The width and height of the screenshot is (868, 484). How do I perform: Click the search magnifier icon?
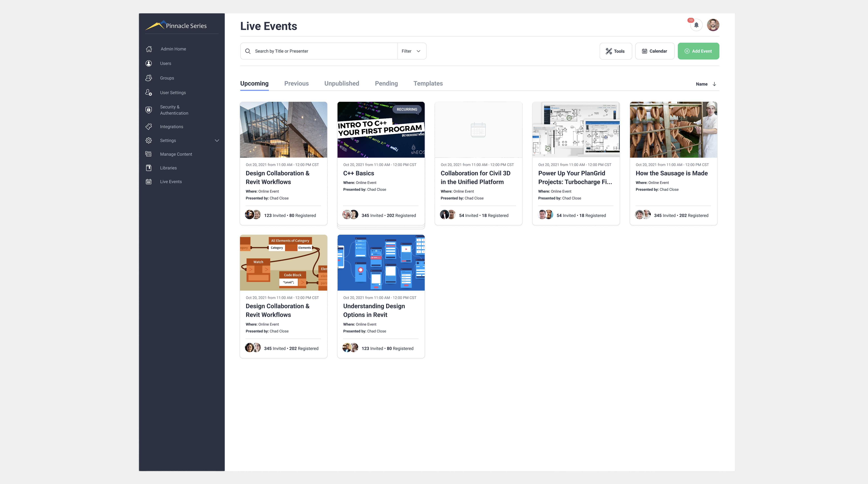click(248, 51)
